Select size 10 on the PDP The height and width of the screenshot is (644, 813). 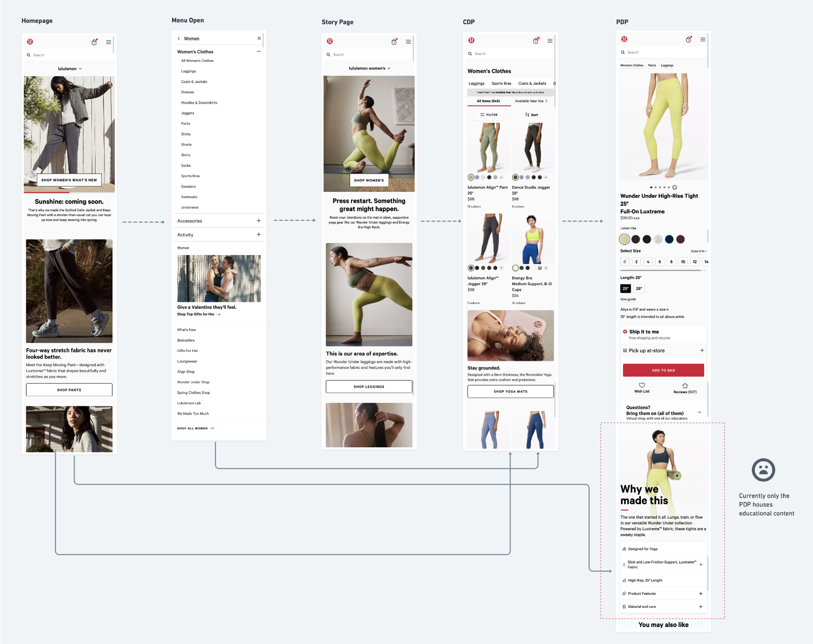click(683, 262)
